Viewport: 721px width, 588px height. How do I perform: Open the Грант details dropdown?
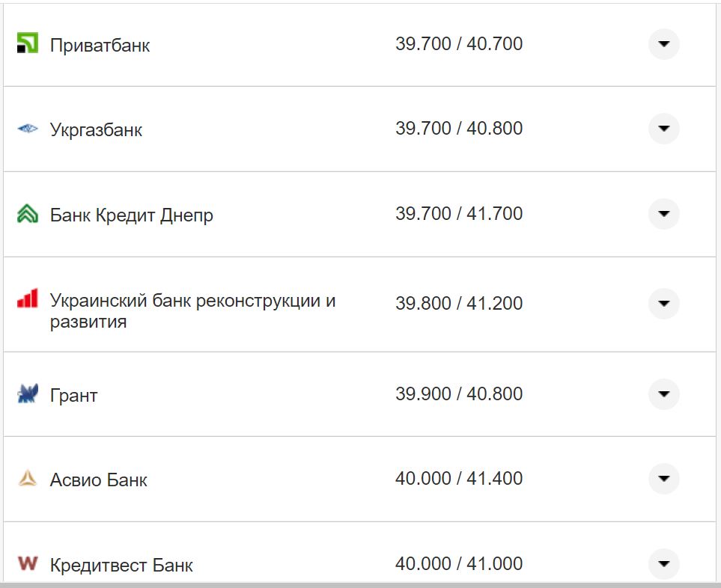coord(663,393)
